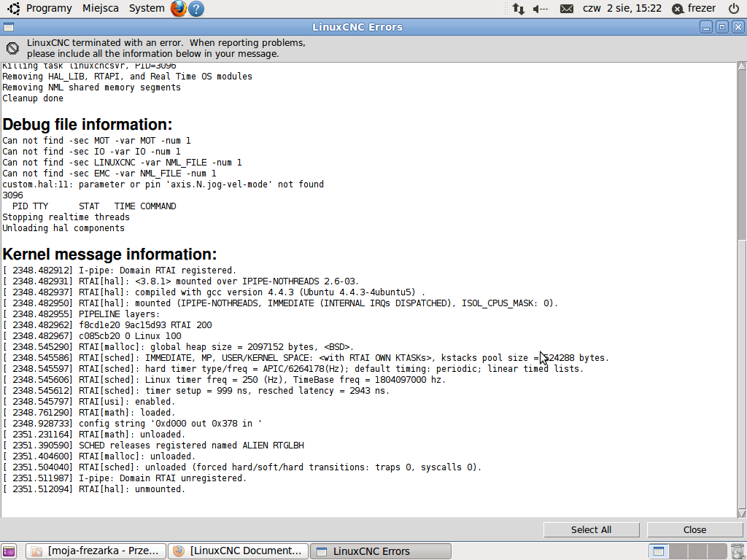Open the Miejsca menu
The width and height of the screenshot is (747, 560).
100,8
